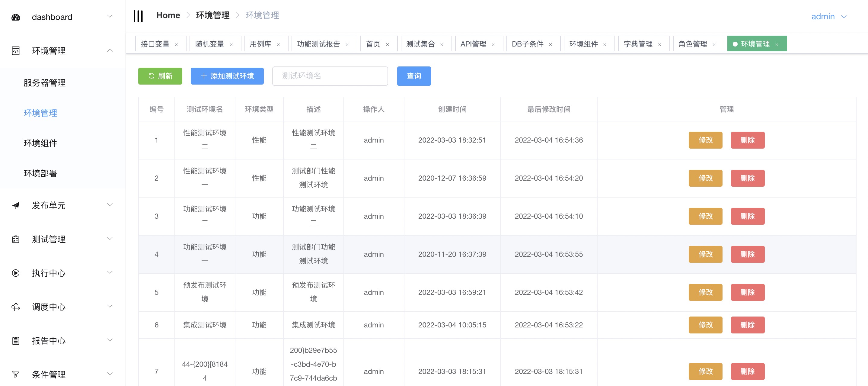This screenshot has height=386, width=868.
Task: Close the 接口变量 tab with x
Action: [x=176, y=44]
